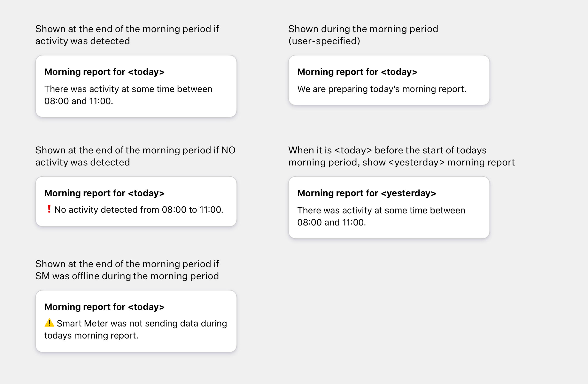
Task: Click 'There was activity' line in the top-left card
Action: pyautogui.click(x=128, y=89)
